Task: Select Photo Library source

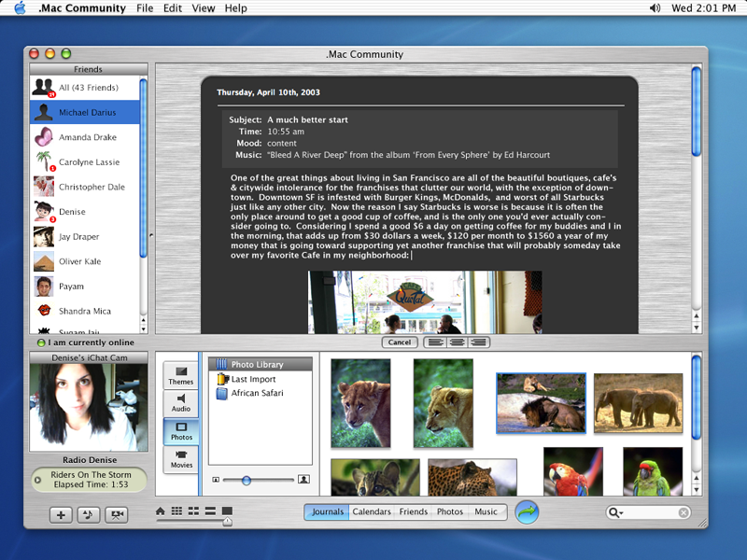Action: click(x=261, y=364)
